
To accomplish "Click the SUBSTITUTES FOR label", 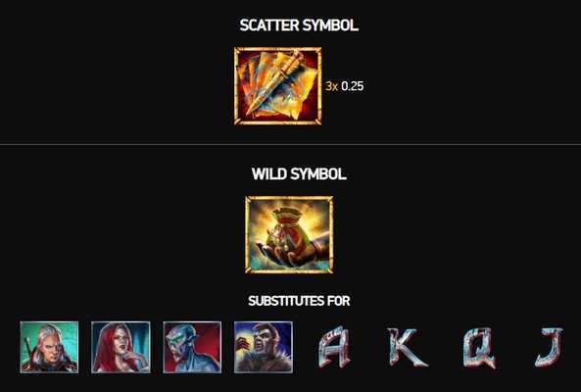I will pyautogui.click(x=299, y=301).
